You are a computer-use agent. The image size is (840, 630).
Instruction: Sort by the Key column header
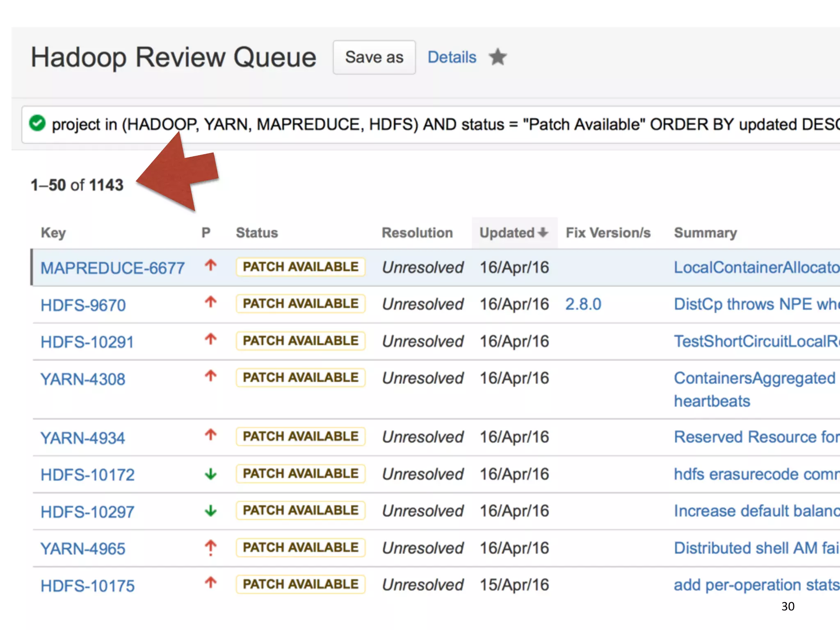[53, 233]
